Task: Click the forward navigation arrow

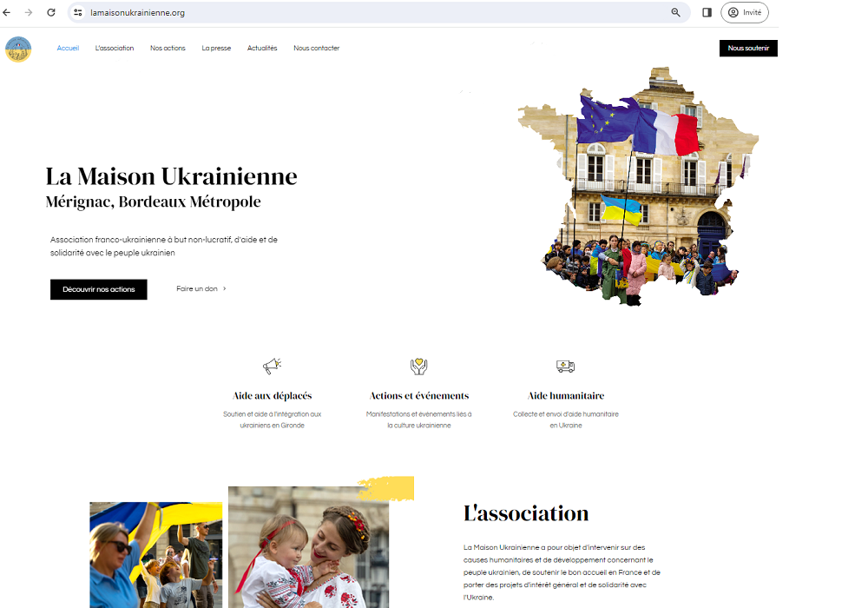Action: pyautogui.click(x=29, y=12)
